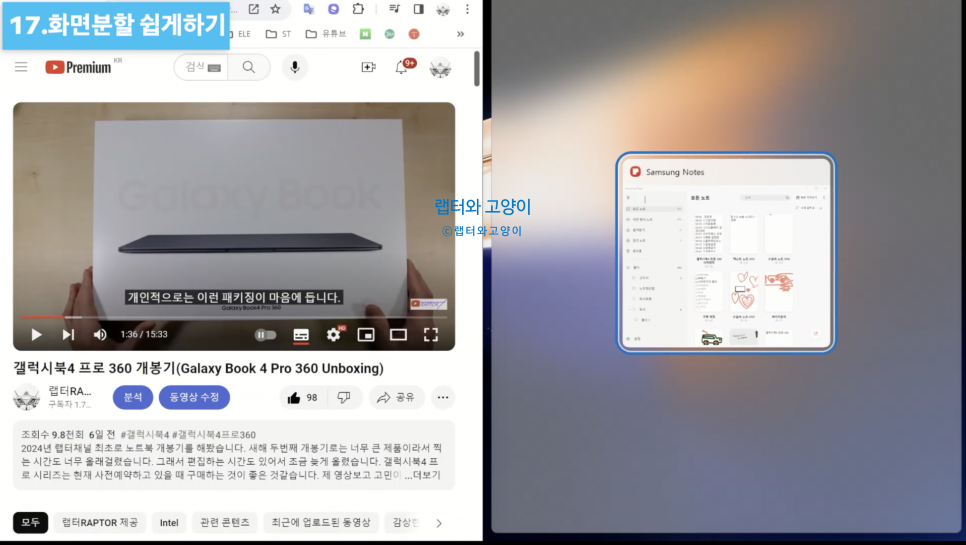
Task: Open the media control icon in Chrome toolbar
Action: pyautogui.click(x=394, y=9)
